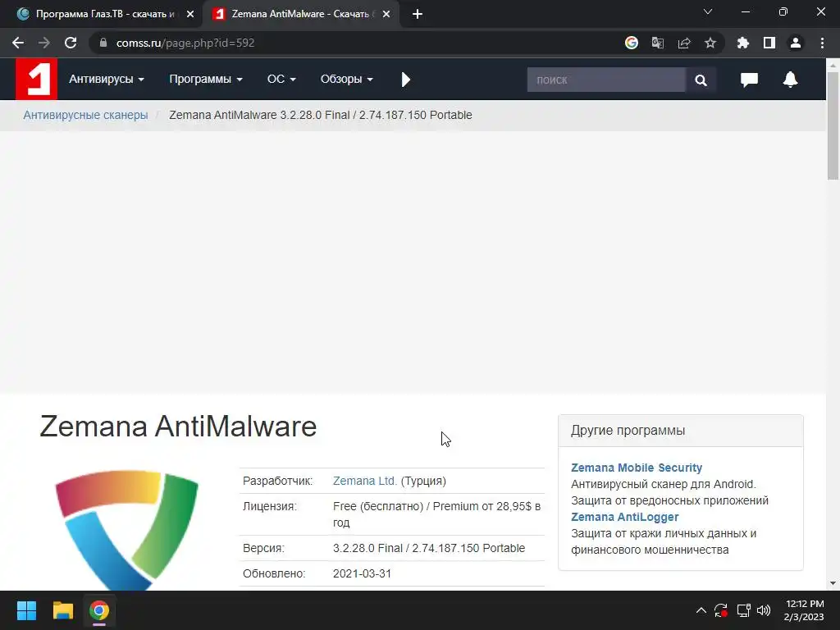Bookmark this page with star

[710, 43]
